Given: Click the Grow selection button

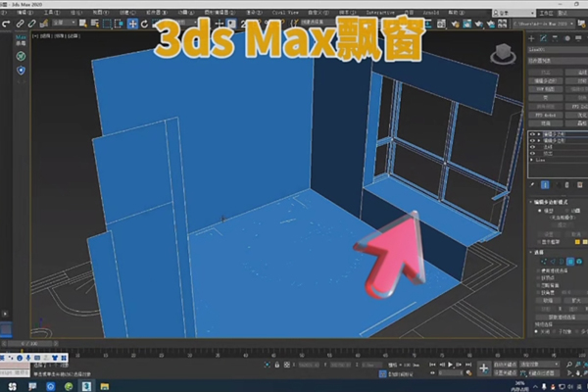Looking at the screenshot, I should (576, 301).
